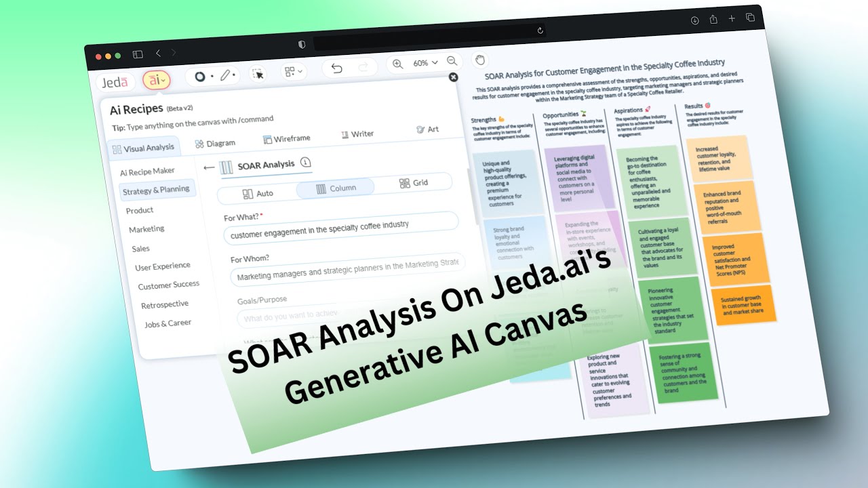This screenshot has width=868, height=488.
Task: Click the Jeda logo button
Action: point(115,82)
